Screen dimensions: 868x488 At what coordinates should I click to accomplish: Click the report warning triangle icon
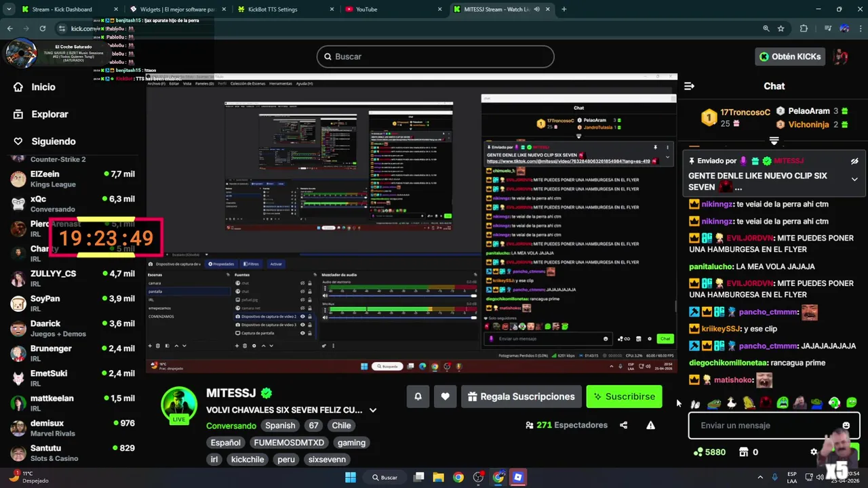tap(650, 426)
